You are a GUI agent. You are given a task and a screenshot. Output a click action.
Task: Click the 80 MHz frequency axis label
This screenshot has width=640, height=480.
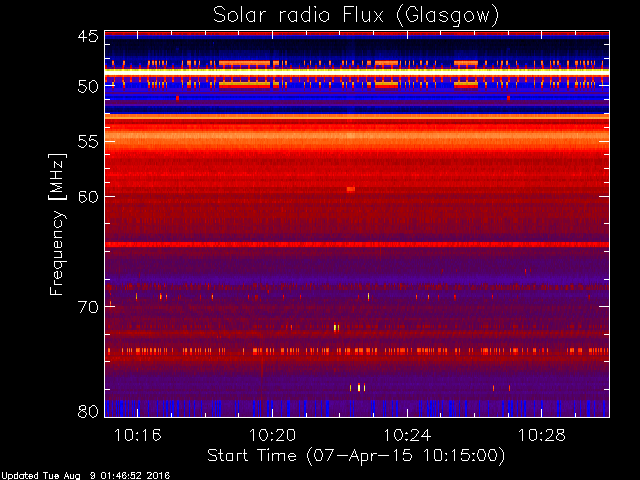tap(88, 411)
